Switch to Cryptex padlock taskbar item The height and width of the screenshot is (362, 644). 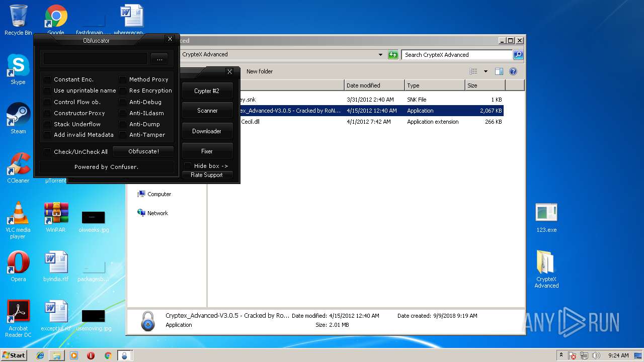tap(124, 355)
